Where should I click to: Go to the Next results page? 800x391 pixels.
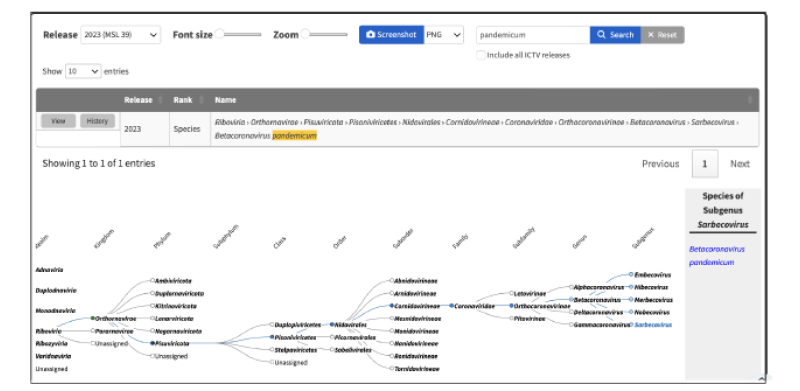739,164
